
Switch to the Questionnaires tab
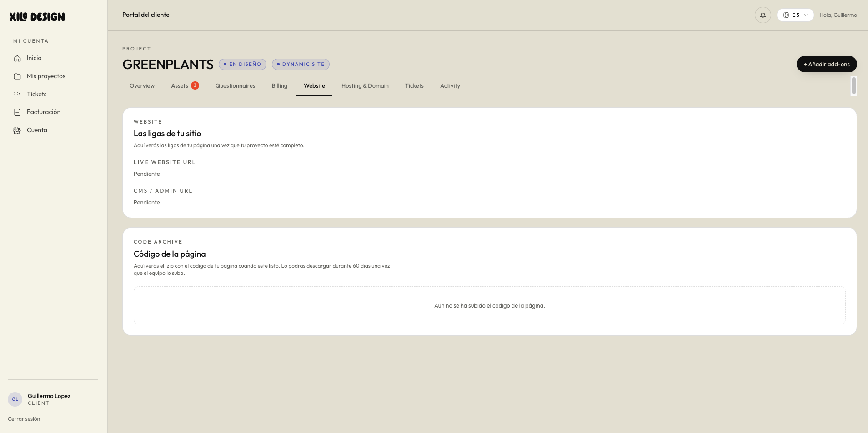tap(235, 86)
